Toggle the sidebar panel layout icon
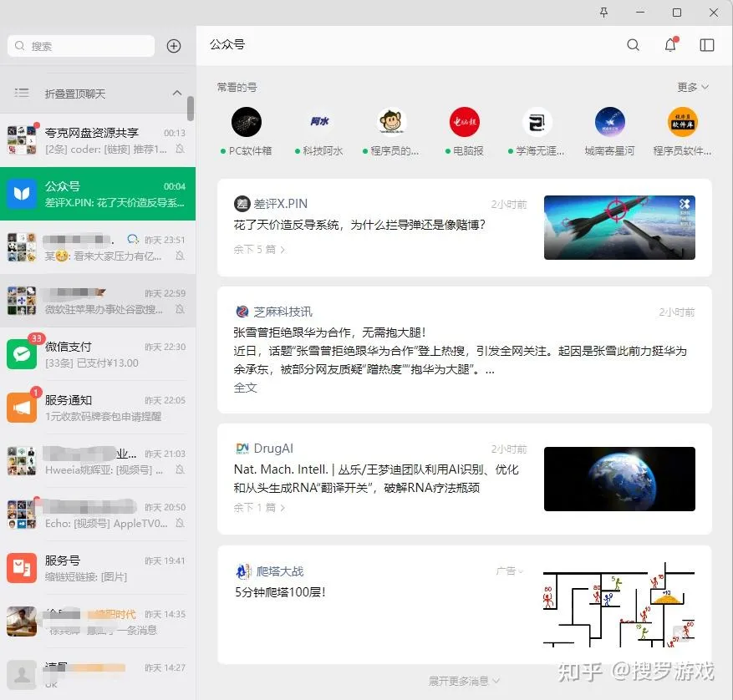 706,45
